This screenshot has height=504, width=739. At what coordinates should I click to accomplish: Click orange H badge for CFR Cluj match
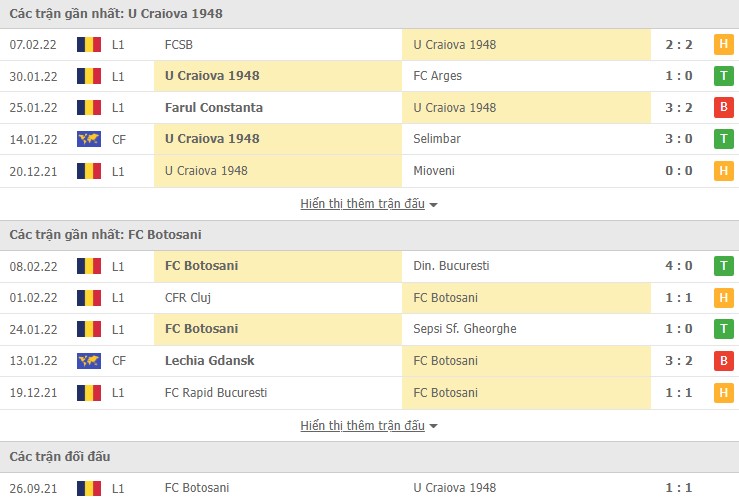(723, 297)
